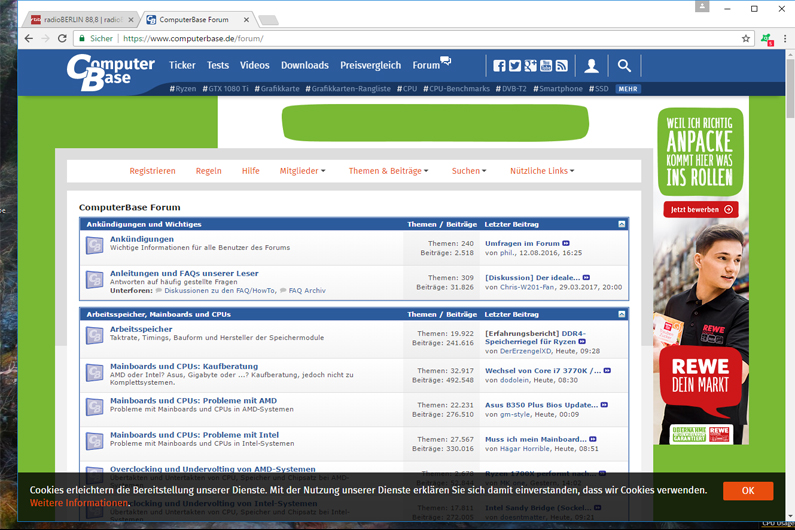Open the Suchen dropdown
The height and width of the screenshot is (530, 795).
coord(469,171)
